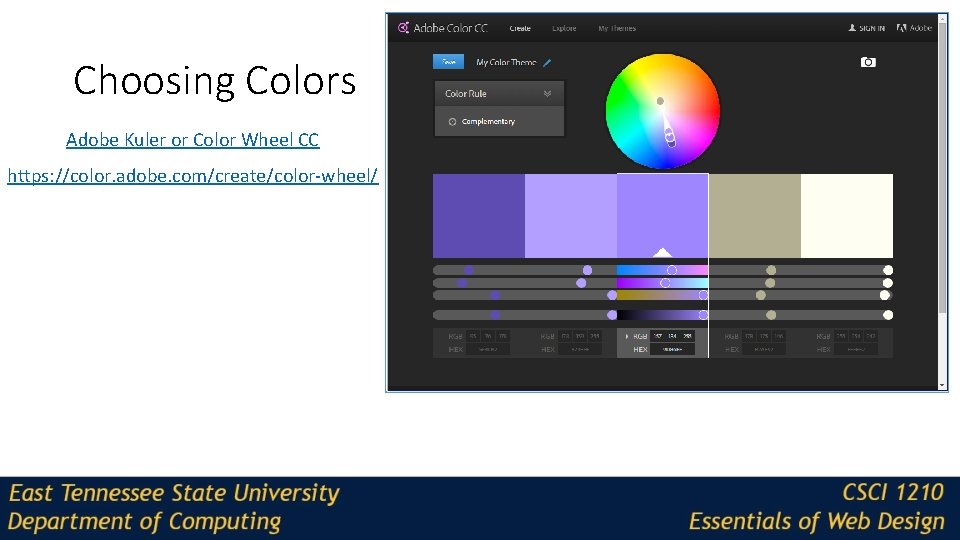Click the tan marker on the color wheel
The height and width of the screenshot is (540, 960).
660,101
